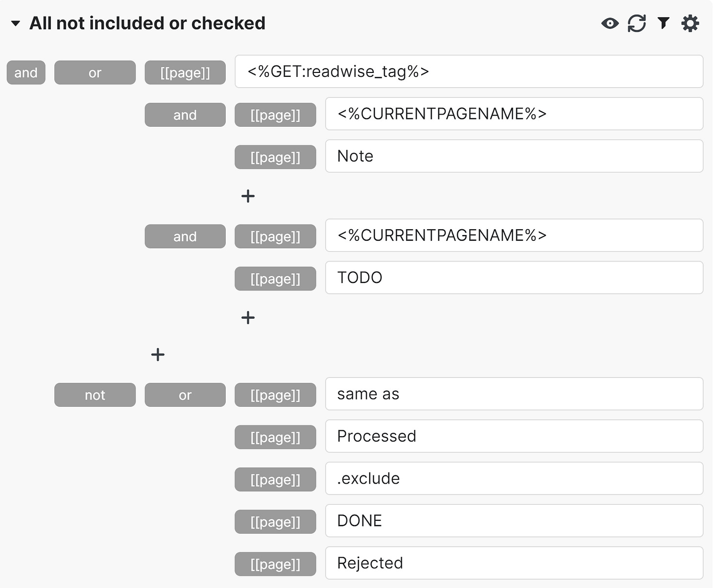Toggle the eye visibility icon
This screenshot has width=713, height=588.
click(x=610, y=23)
